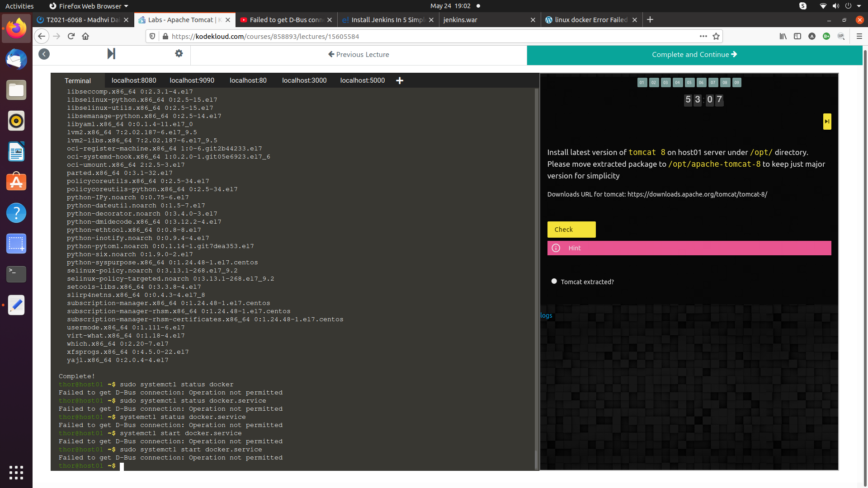This screenshot has width=868, height=488.
Task: Open page actions three-dots menu
Action: click(703, 36)
